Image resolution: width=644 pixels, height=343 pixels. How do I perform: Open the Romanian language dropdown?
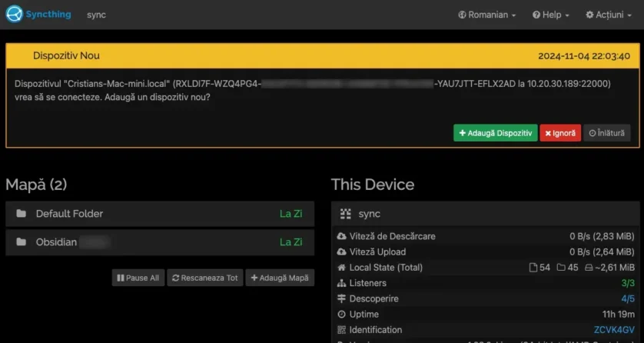click(x=487, y=15)
